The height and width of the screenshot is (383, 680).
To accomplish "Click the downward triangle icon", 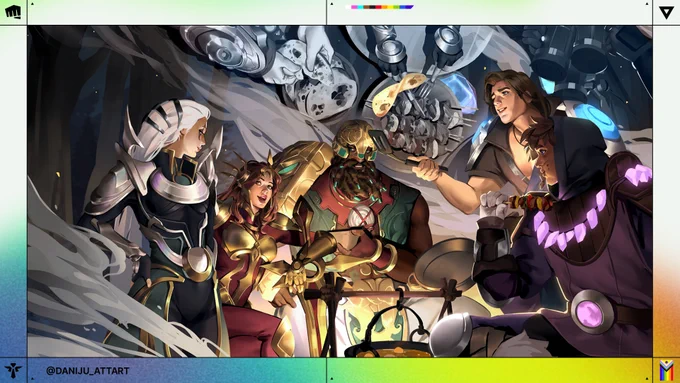I will [x=666, y=13].
